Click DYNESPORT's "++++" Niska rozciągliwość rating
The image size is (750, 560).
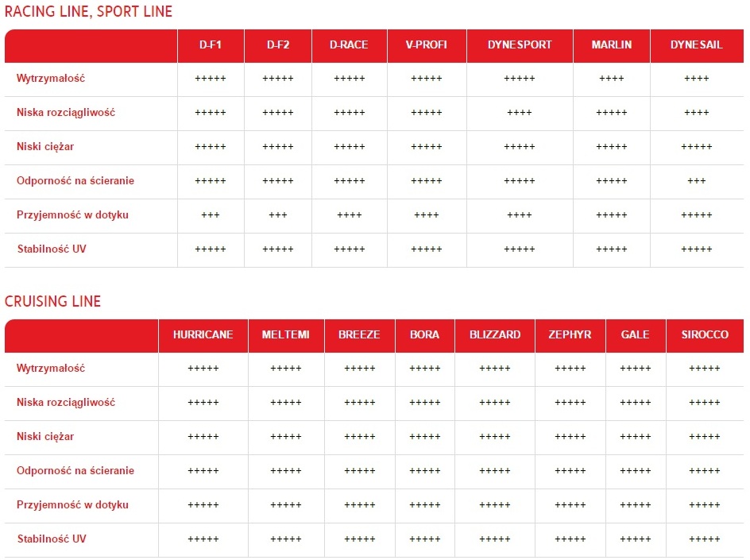pos(520,113)
